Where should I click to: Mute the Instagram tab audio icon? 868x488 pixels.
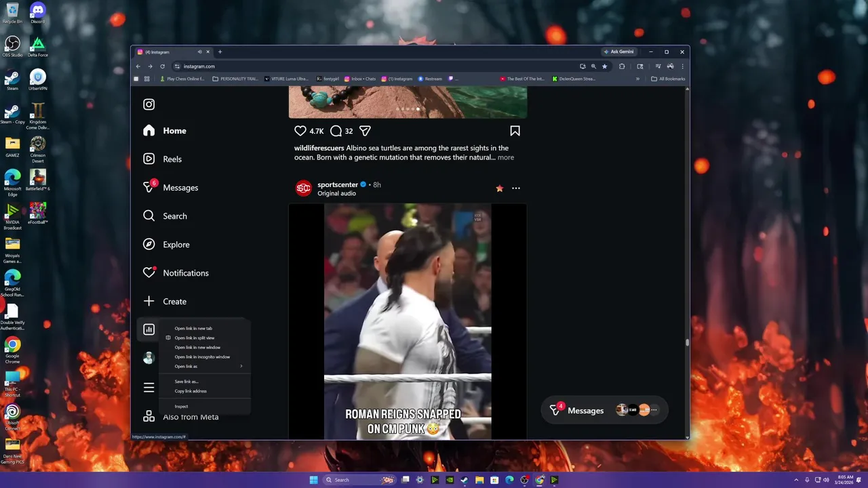point(199,52)
